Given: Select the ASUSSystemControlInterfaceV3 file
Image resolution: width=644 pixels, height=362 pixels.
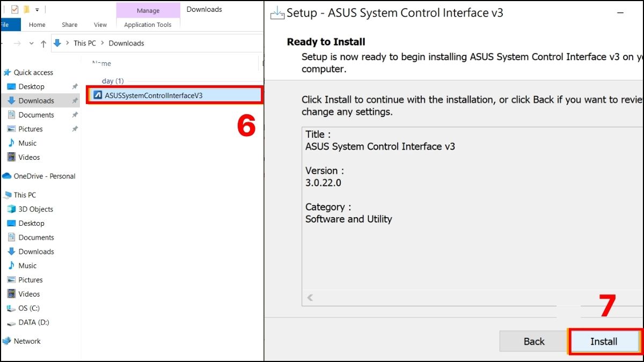Looking at the screenshot, I should tap(175, 95).
